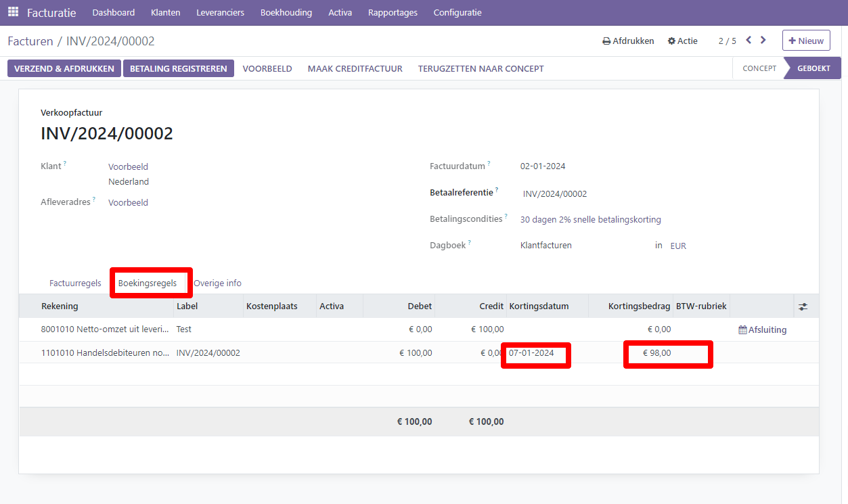Create a new invoice with Nieuw
The width and height of the screenshot is (848, 504).
click(x=805, y=41)
